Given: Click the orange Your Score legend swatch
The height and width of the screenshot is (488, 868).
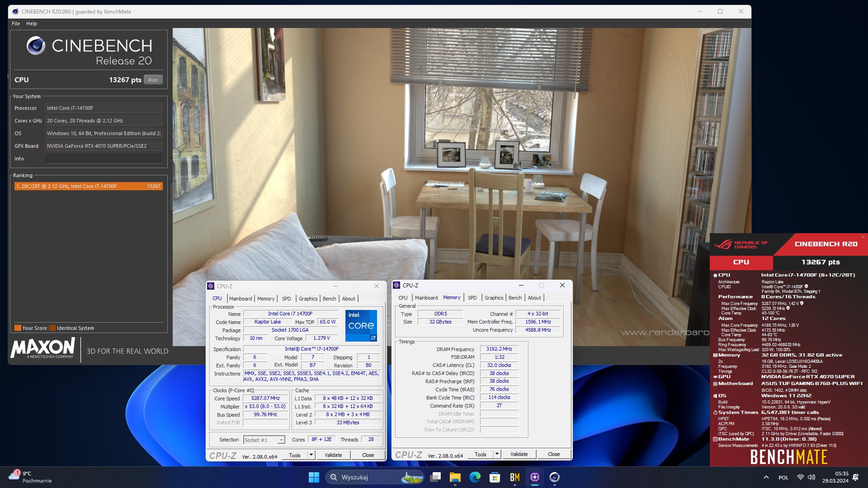Looking at the screenshot, I should point(18,328).
